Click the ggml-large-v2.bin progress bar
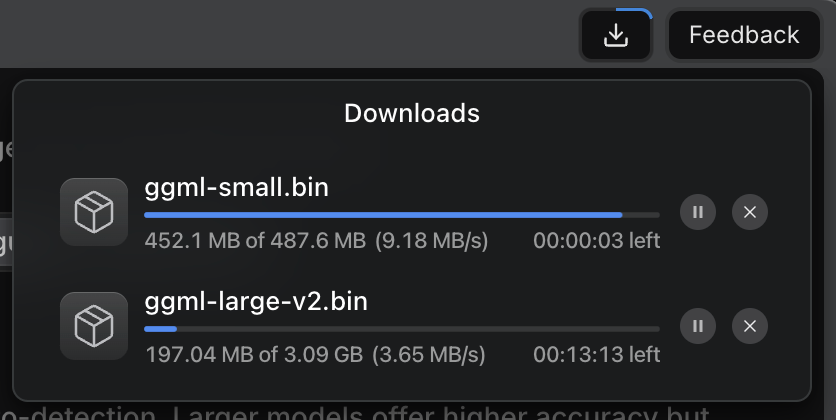Screen dimensions: 836x420 [x=402, y=329]
